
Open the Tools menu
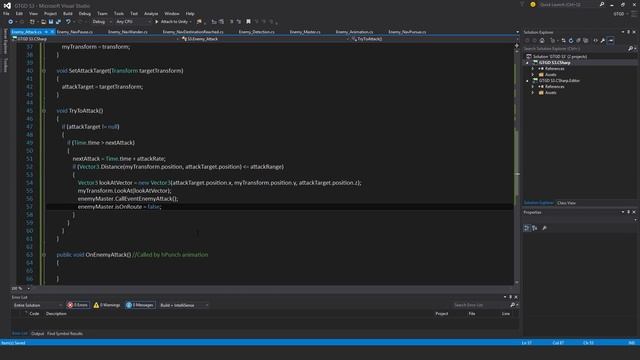pos(119,13)
